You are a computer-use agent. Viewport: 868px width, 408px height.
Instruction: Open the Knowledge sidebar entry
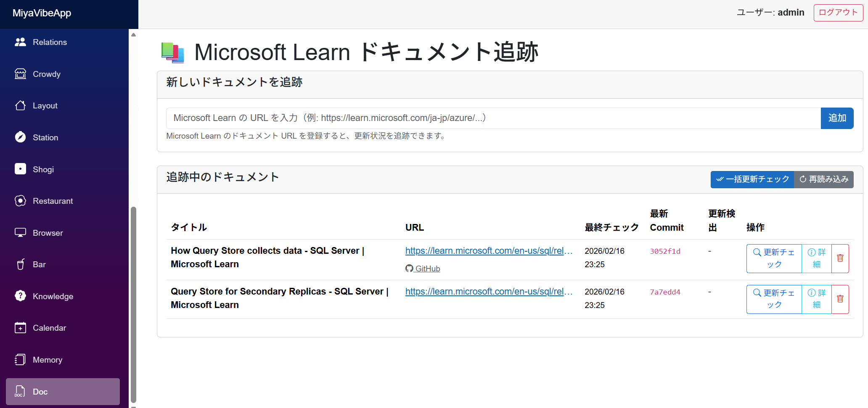pos(63,296)
